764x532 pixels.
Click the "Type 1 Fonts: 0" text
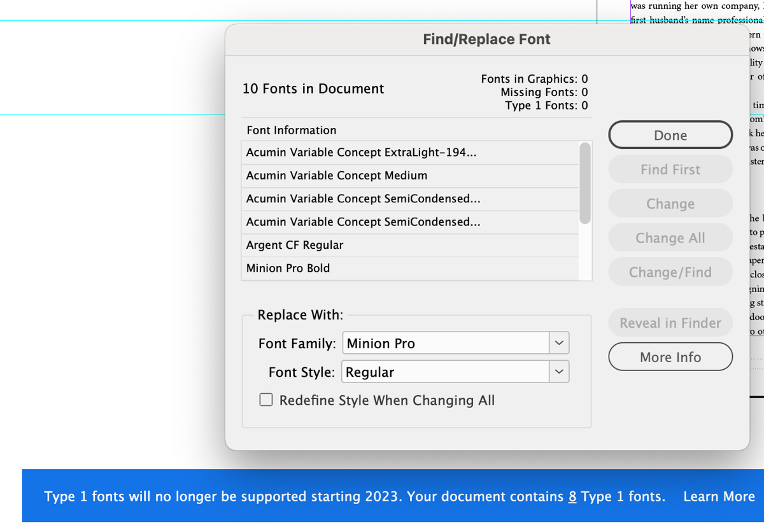[547, 106]
